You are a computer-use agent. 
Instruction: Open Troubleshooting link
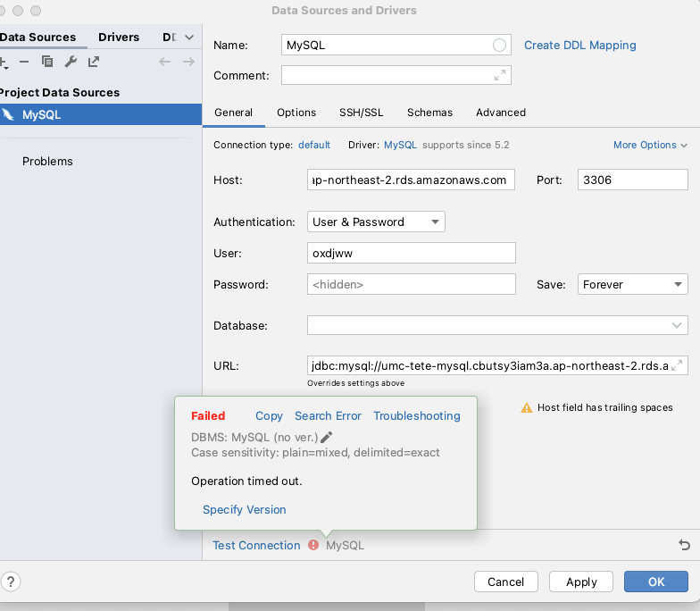[x=417, y=416]
